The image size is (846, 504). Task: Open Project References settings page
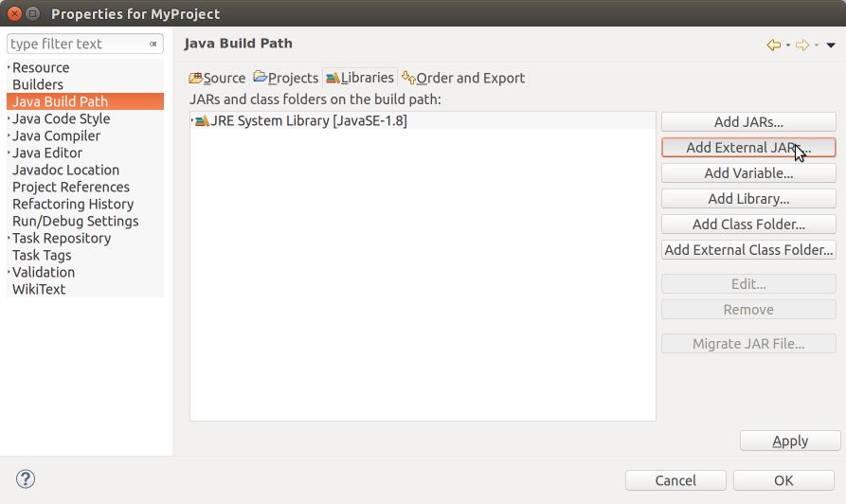(x=71, y=187)
